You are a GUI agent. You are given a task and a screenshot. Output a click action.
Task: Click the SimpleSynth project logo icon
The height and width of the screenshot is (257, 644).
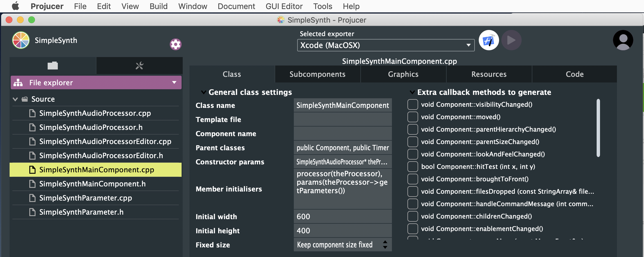(21, 40)
